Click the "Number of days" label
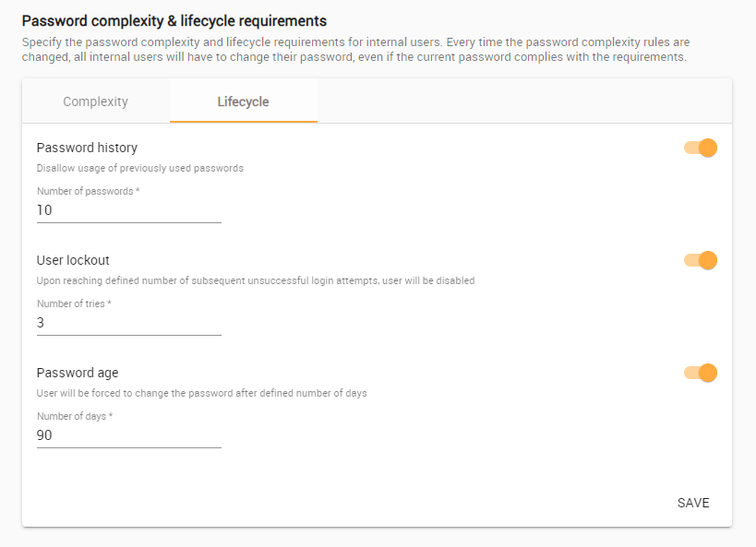This screenshot has width=756, height=547. point(75,416)
